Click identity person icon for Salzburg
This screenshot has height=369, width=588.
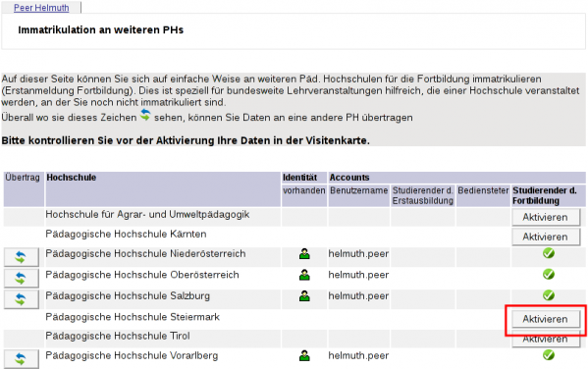(304, 296)
